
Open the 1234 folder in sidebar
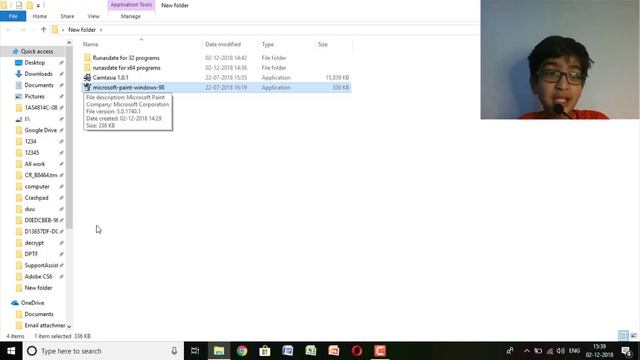click(x=30, y=141)
